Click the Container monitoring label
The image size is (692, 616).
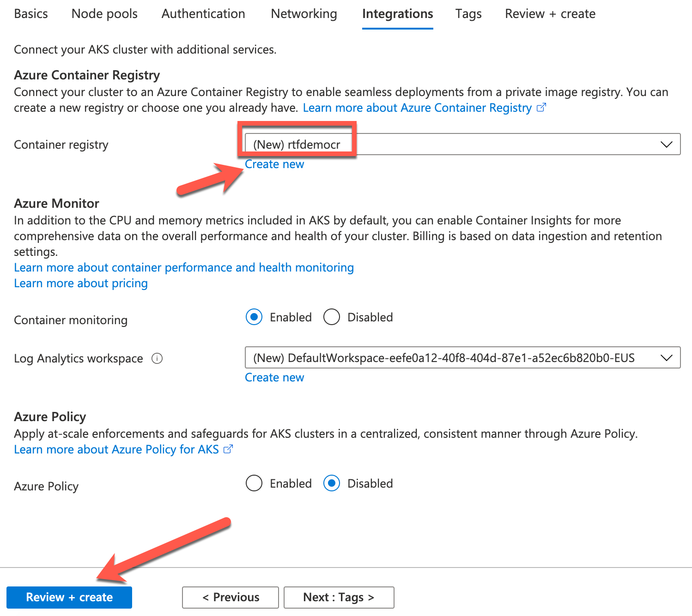click(x=71, y=320)
